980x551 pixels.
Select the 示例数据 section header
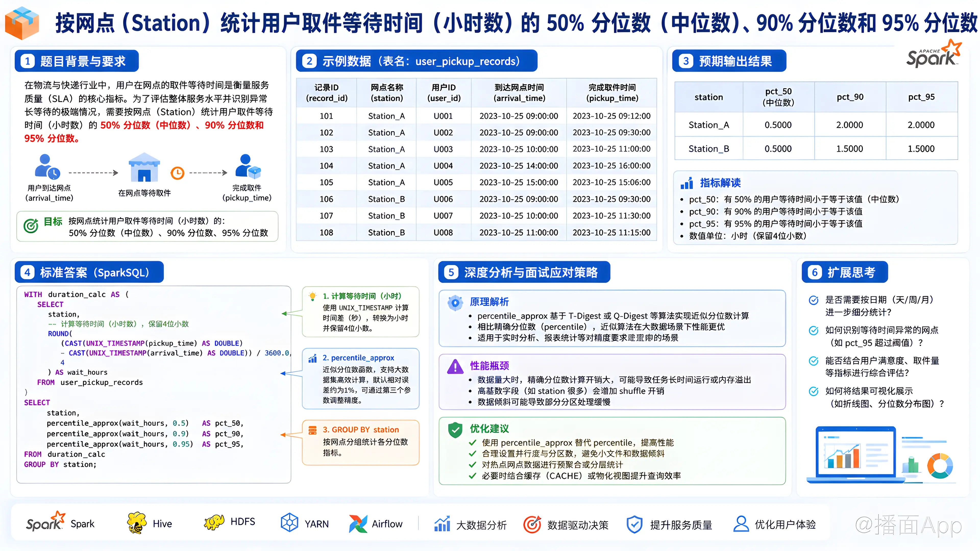click(x=416, y=61)
